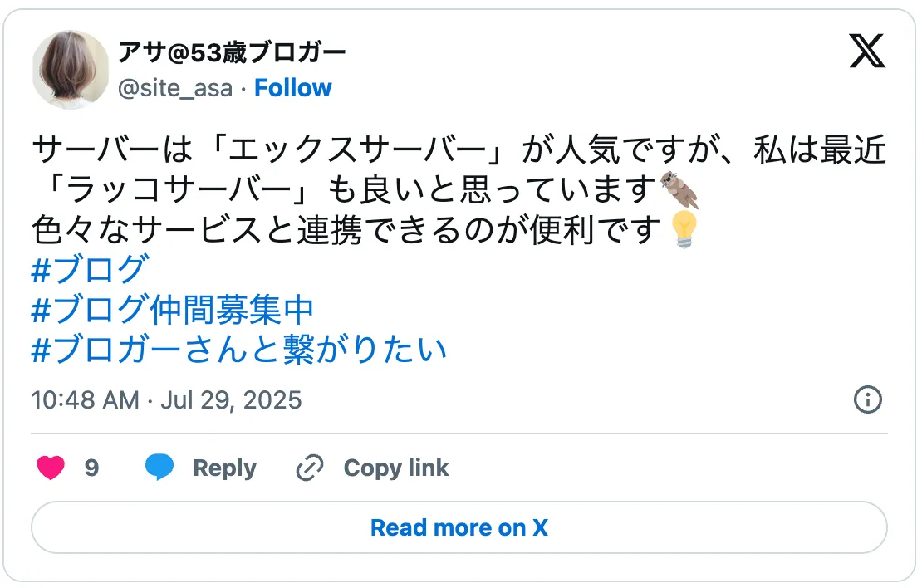
Task: Click the Copy link text label
Action: click(x=395, y=468)
